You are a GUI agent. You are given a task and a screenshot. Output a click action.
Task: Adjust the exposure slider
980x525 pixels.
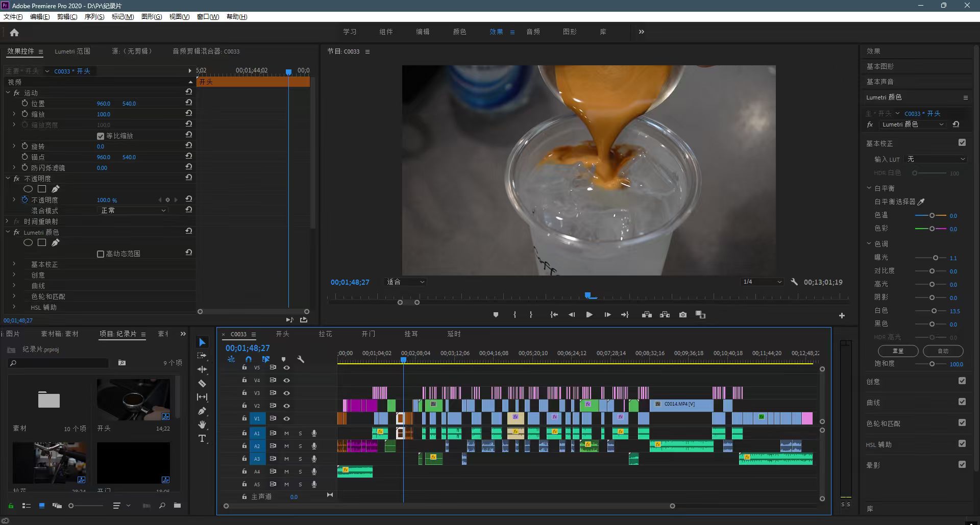coord(935,258)
